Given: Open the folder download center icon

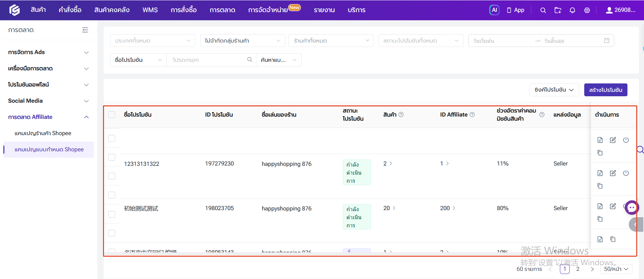Looking at the screenshot, I should [x=558, y=10].
